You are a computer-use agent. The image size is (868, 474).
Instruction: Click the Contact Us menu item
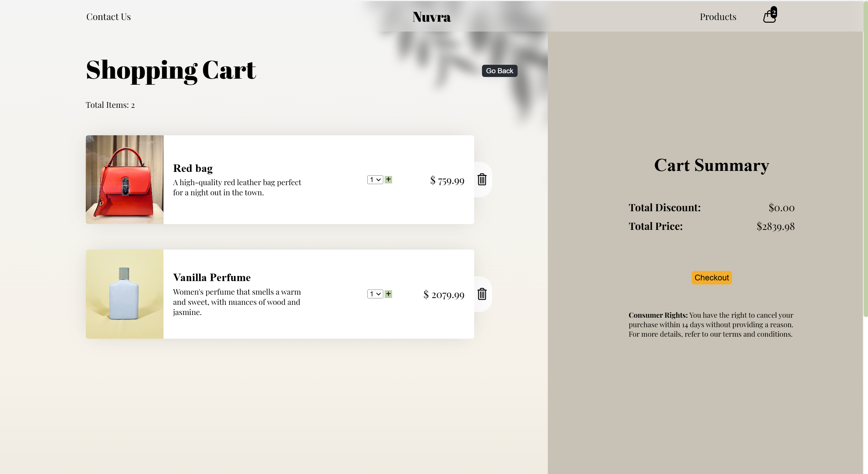point(108,16)
